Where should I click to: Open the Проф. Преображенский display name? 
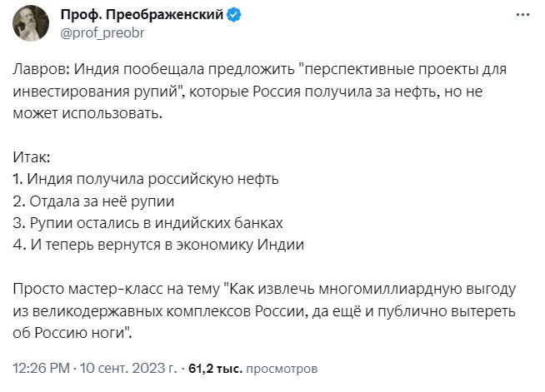click(x=142, y=15)
